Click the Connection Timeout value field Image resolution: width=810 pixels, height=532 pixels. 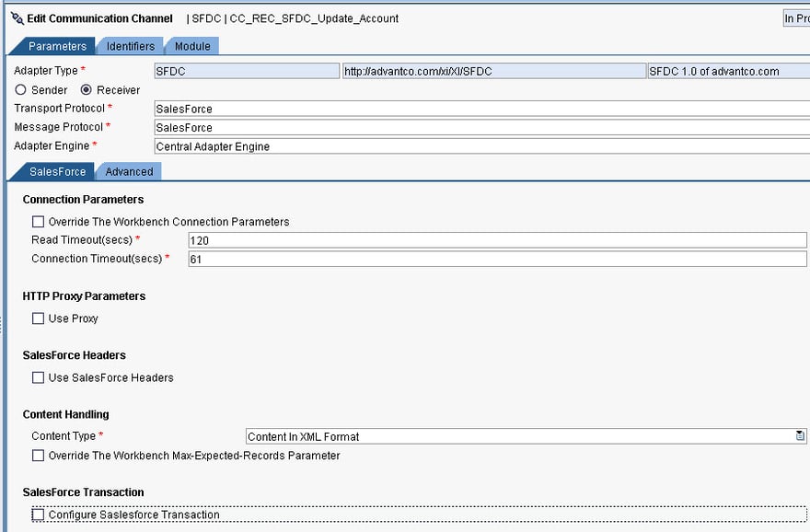click(368, 259)
